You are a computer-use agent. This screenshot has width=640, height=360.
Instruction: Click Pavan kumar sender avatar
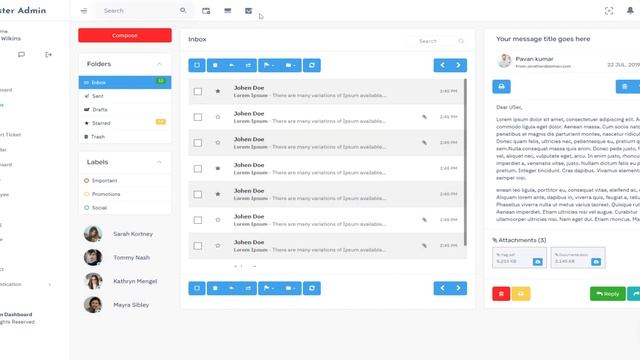point(504,61)
